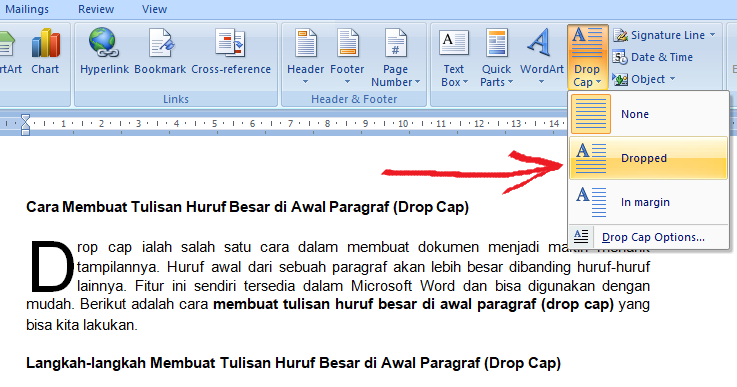Switch to the View tab

(154, 9)
